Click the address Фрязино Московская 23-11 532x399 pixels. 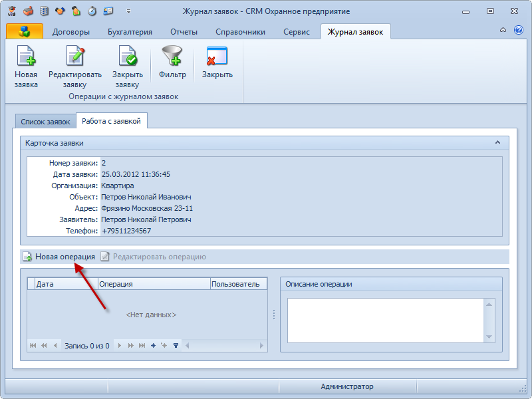pyautogui.click(x=147, y=208)
